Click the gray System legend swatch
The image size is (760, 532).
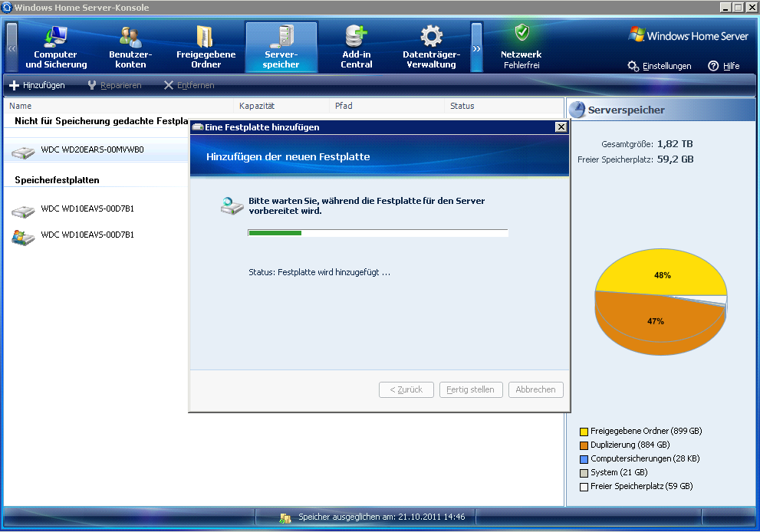point(584,473)
